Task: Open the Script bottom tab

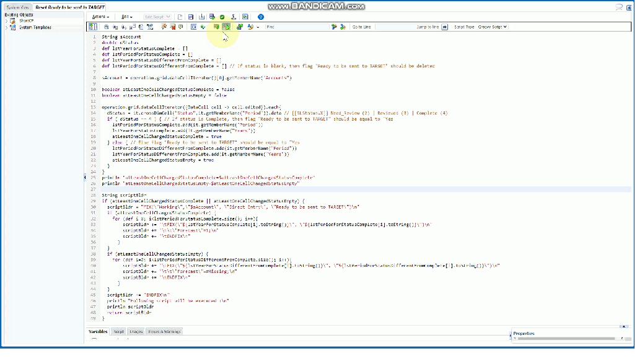Action: [119, 332]
